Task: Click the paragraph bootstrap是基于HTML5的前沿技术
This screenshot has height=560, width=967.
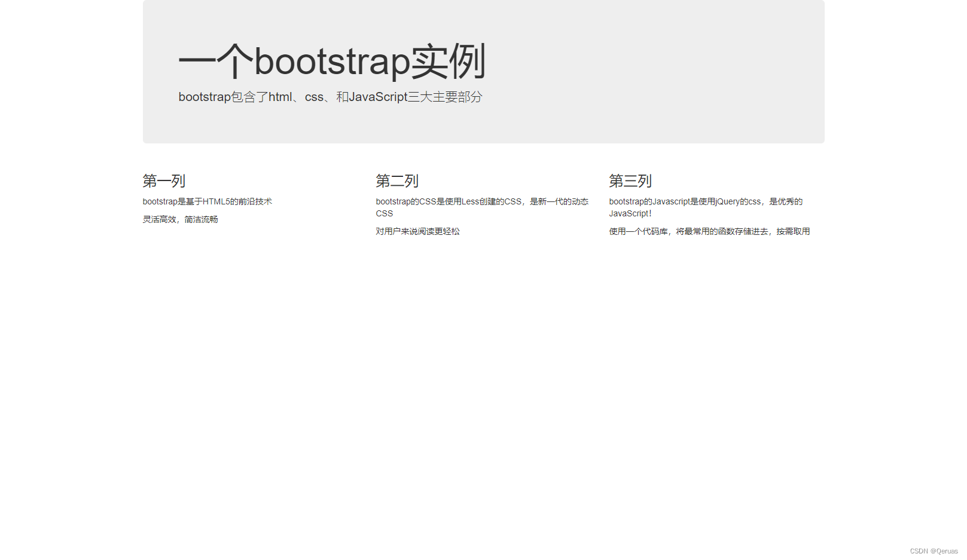Action: tap(206, 201)
